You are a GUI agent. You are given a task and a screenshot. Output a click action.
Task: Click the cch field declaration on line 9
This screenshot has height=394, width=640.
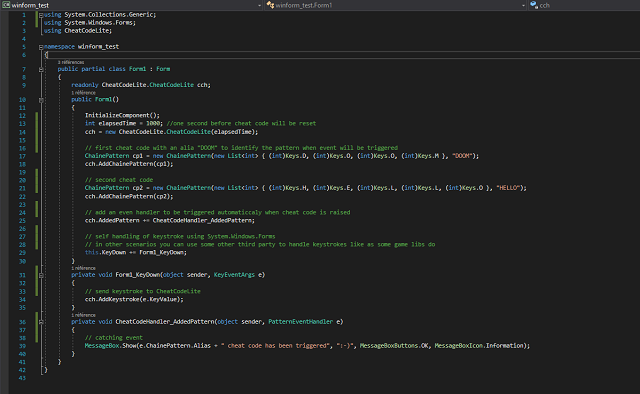(202, 85)
